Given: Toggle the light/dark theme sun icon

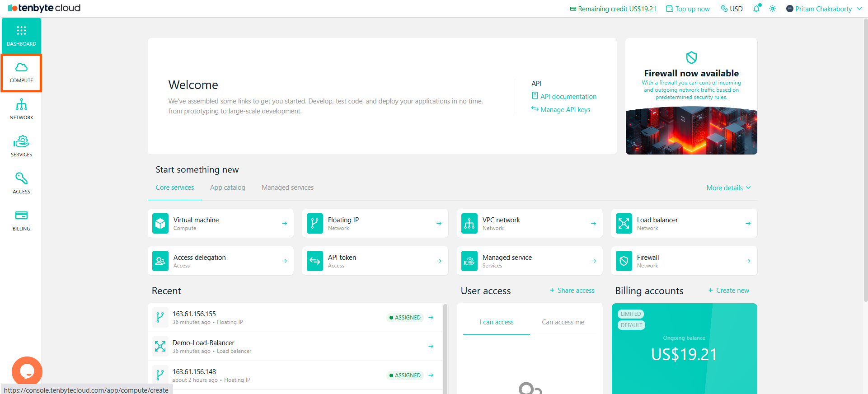Looking at the screenshot, I should click(773, 9).
